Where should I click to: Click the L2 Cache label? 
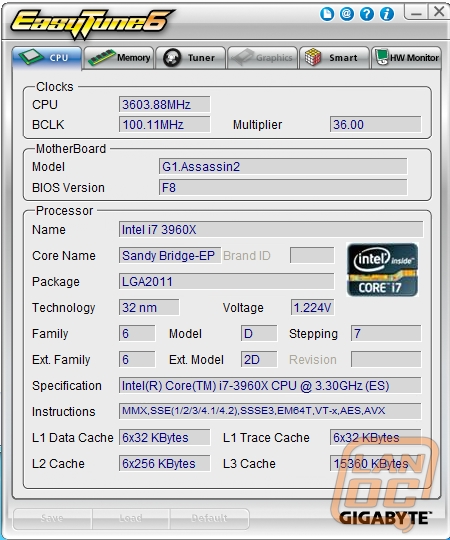coord(58,464)
